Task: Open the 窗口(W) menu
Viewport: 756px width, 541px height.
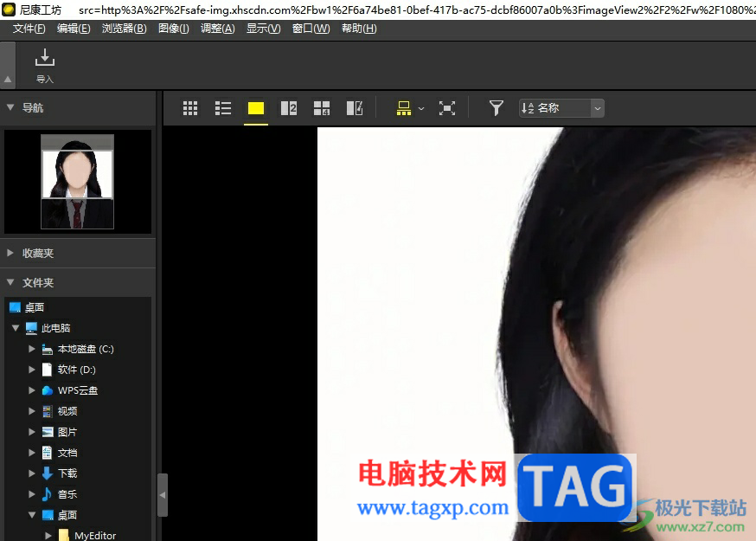Action: coord(311,29)
